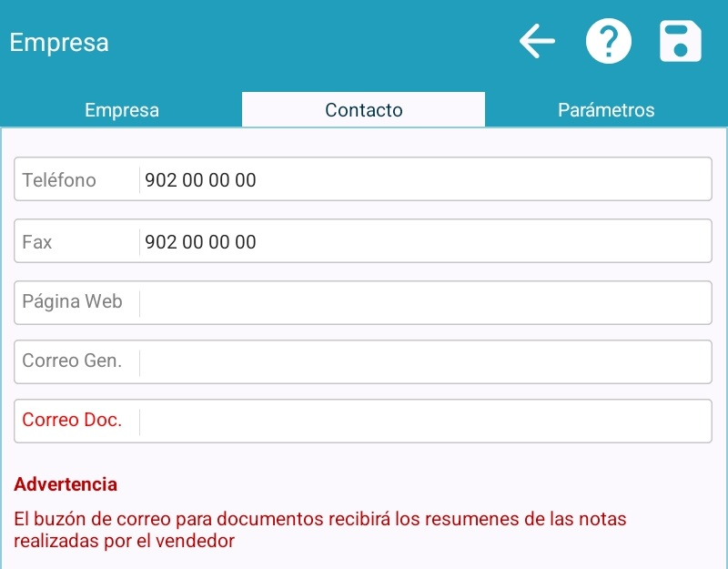Image resolution: width=728 pixels, height=569 pixels.
Task: Place cursor in Correo Gen. input field
Action: (423, 362)
